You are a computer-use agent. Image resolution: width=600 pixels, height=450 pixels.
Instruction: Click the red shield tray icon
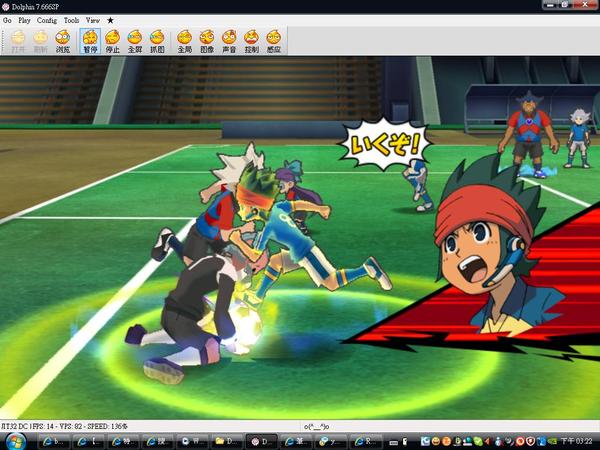point(530,442)
